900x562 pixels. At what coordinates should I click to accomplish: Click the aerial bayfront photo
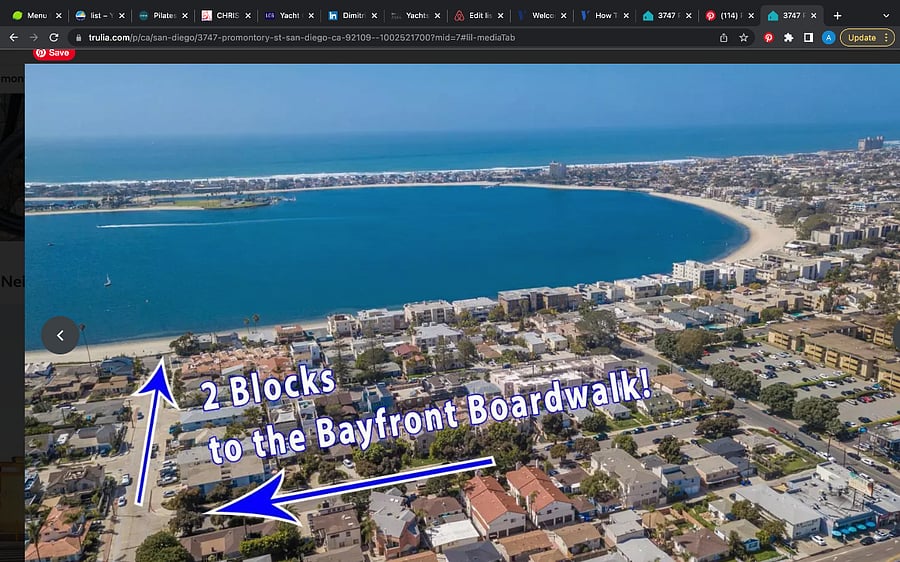click(462, 313)
